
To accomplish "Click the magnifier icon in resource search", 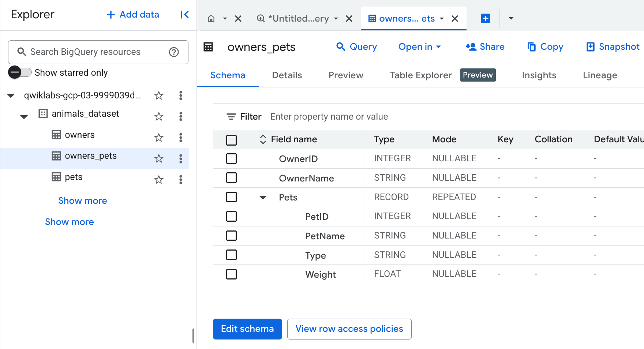I will pos(22,52).
